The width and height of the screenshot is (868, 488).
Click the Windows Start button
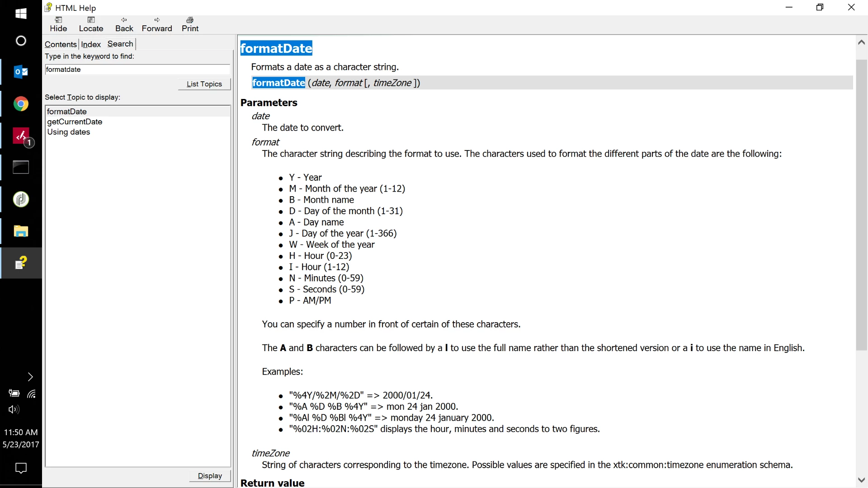click(21, 14)
